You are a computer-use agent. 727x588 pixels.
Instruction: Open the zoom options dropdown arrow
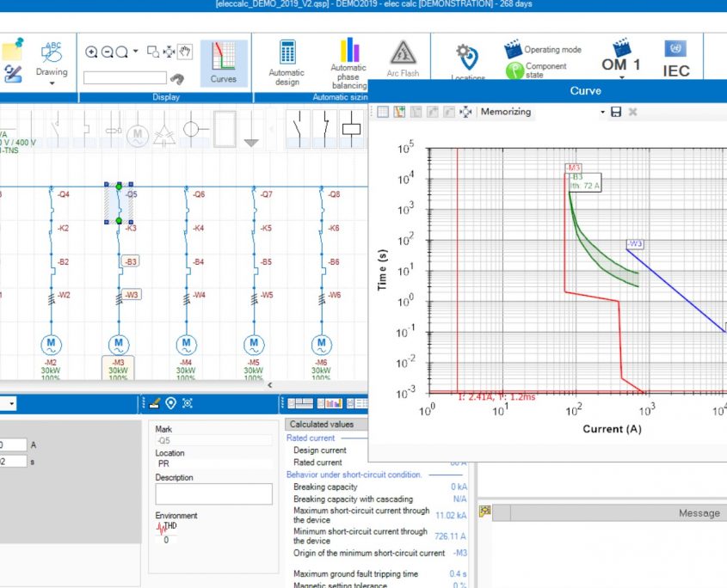[135, 51]
